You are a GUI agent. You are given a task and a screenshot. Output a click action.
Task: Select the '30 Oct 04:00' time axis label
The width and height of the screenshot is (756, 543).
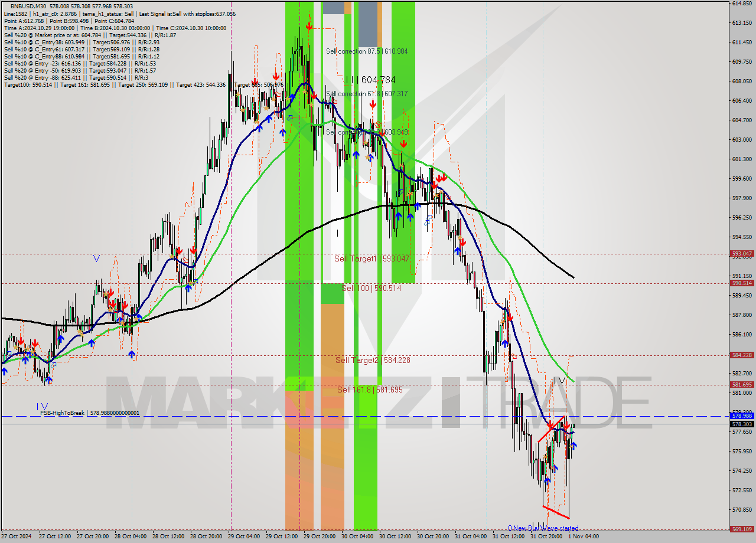pos(357,537)
